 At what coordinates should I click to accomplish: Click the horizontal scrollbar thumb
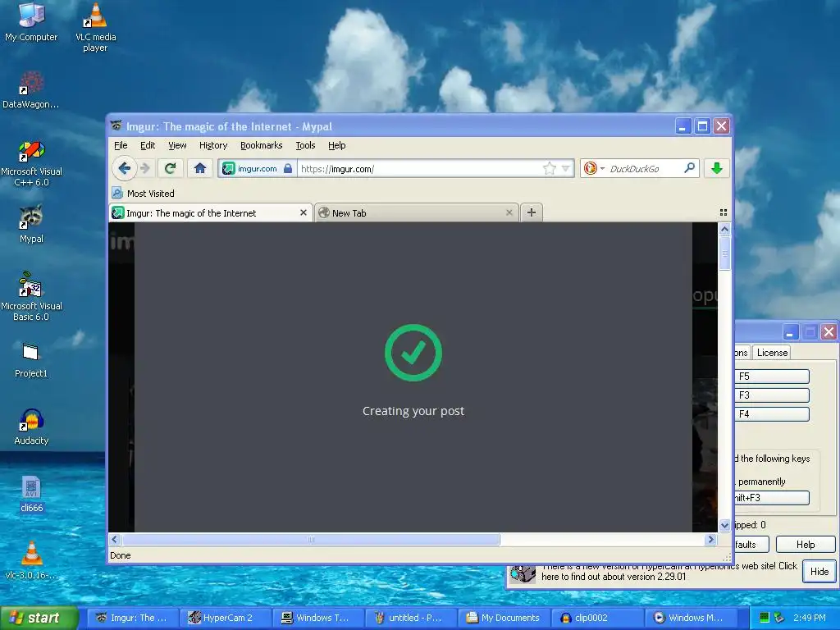point(311,540)
